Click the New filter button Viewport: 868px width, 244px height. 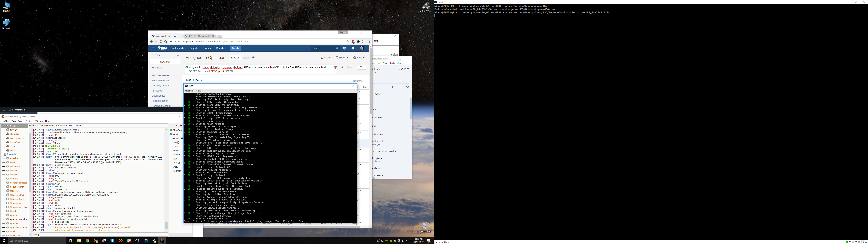click(165, 62)
